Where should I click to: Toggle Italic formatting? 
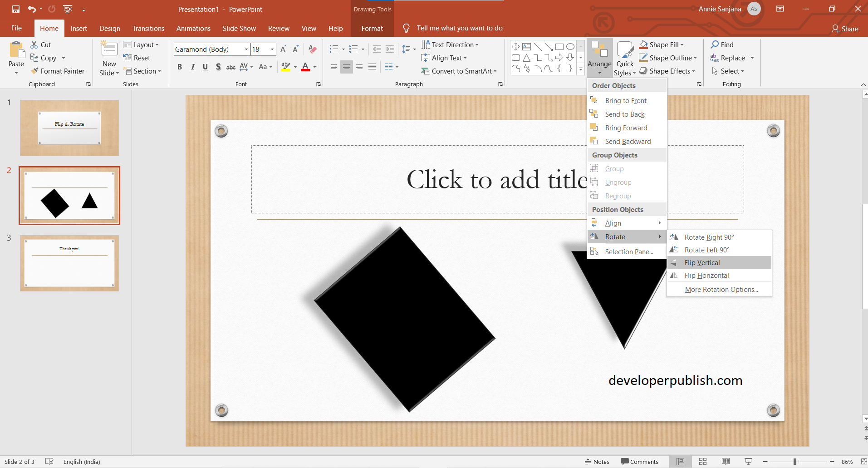(x=192, y=67)
